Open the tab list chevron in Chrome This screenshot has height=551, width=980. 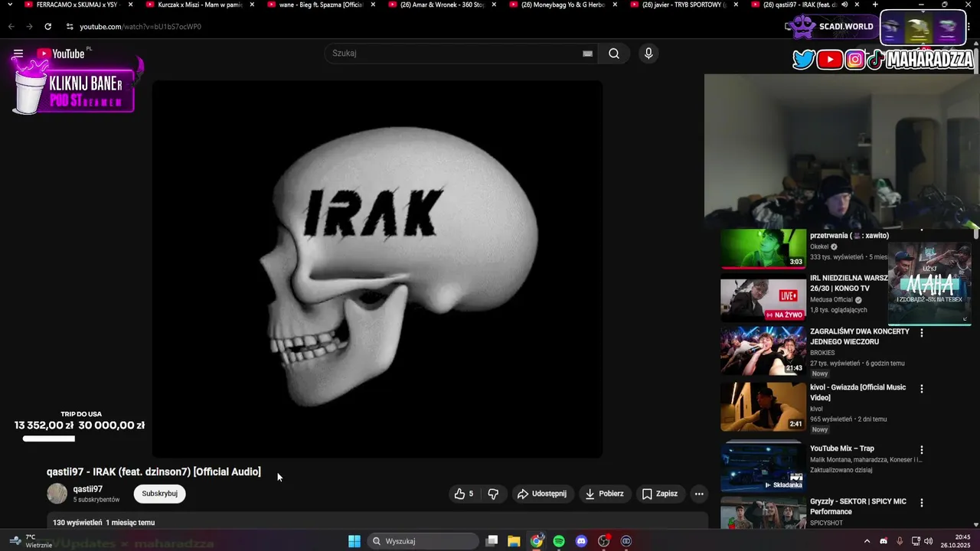(x=9, y=5)
